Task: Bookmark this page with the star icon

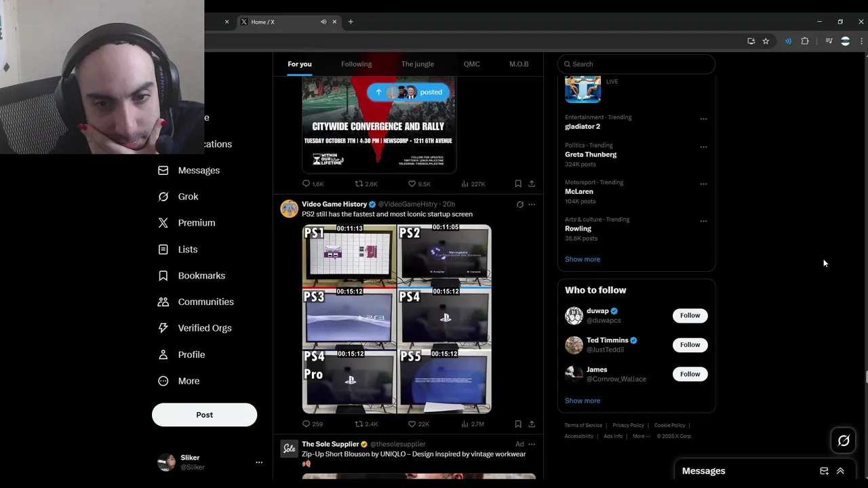Action: 766,41
